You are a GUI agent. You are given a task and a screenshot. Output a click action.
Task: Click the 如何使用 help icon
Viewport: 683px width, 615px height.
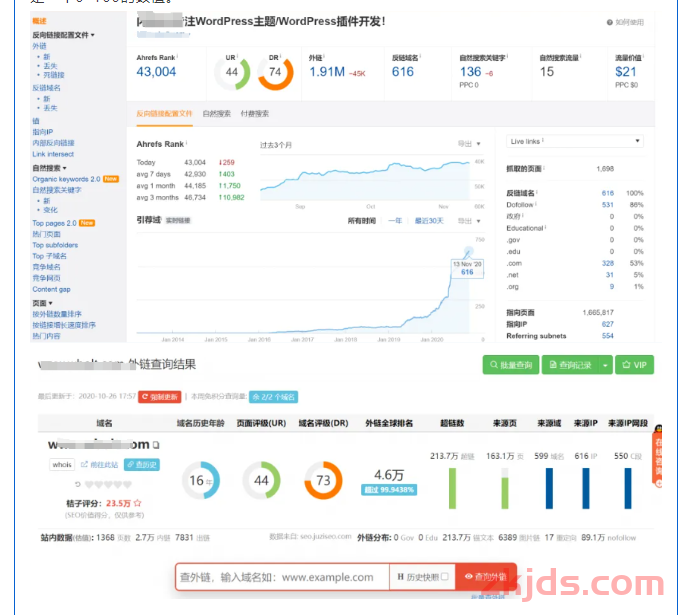[x=609, y=22]
